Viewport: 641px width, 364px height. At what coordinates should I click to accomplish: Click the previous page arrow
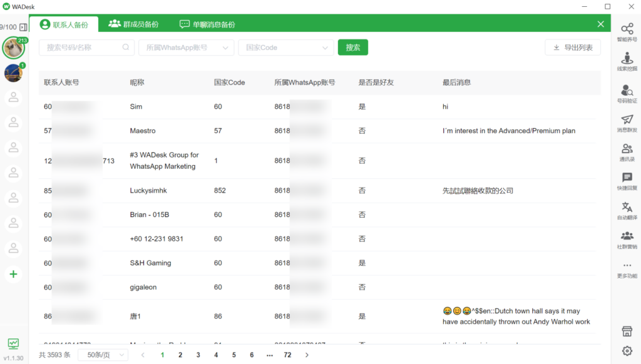(143, 355)
